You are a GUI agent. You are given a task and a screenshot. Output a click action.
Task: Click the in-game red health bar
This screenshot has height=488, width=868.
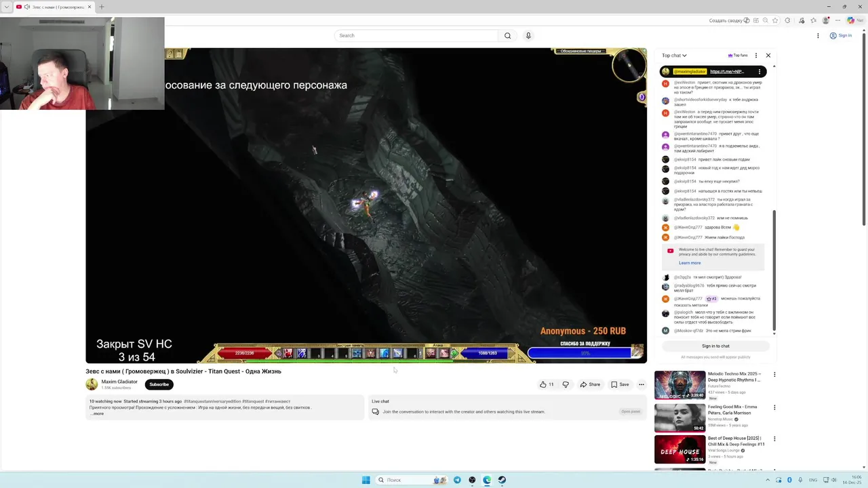245,353
